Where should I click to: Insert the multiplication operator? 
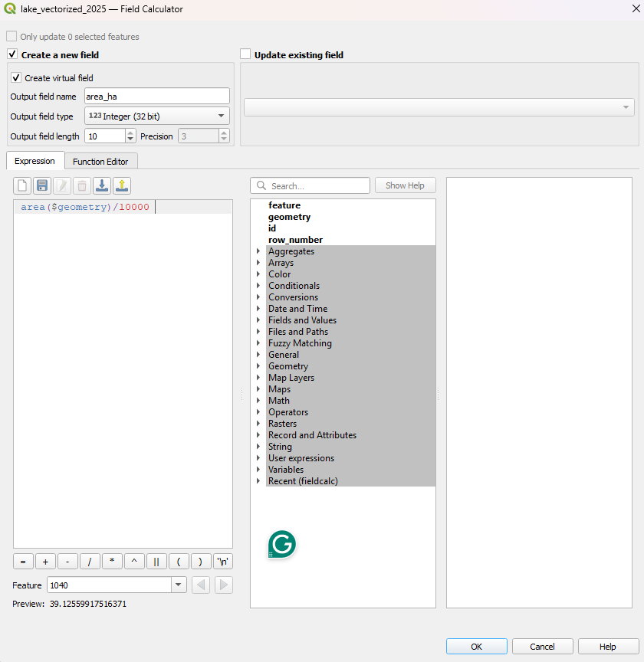112,562
